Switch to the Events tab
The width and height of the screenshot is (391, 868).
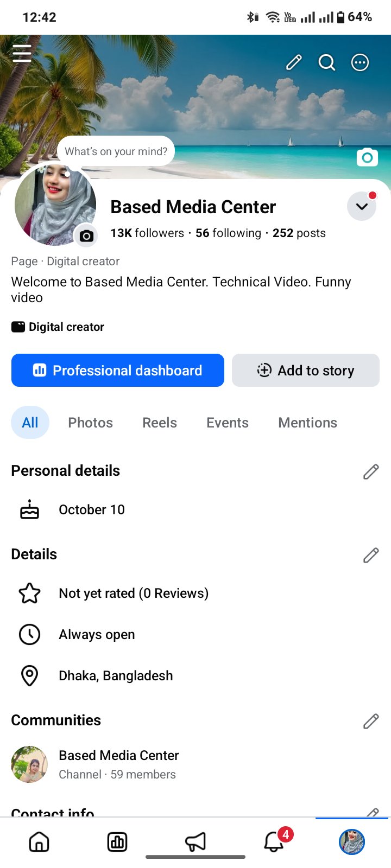[228, 423]
